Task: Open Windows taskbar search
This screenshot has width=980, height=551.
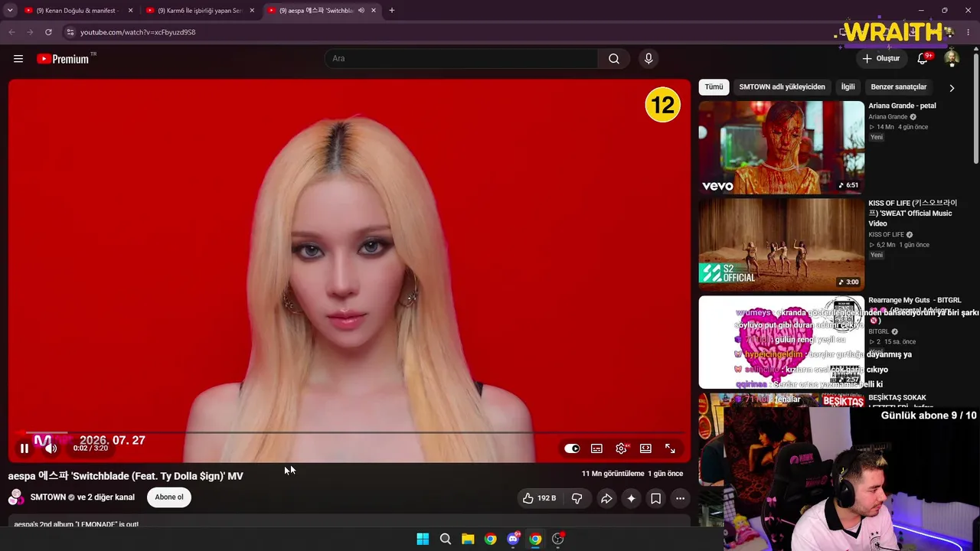Action: (x=445, y=539)
